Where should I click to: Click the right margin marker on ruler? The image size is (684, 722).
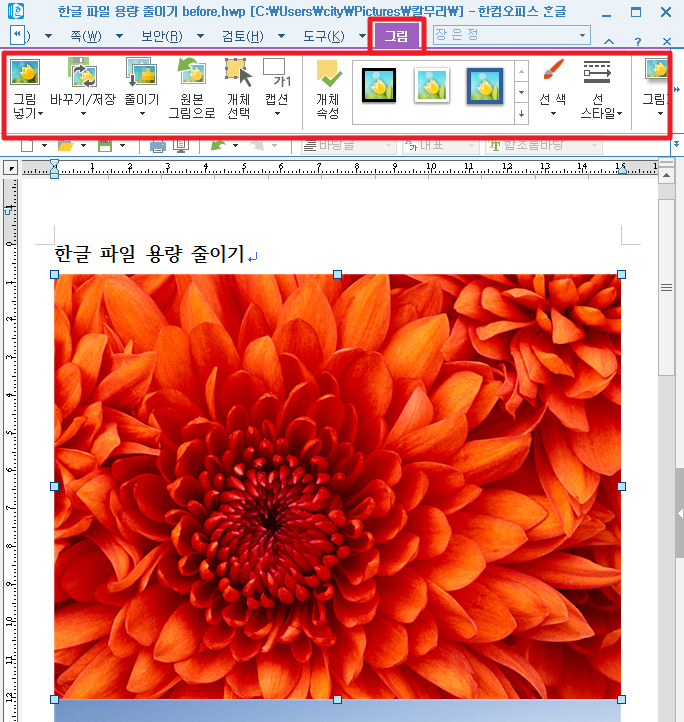click(622, 169)
